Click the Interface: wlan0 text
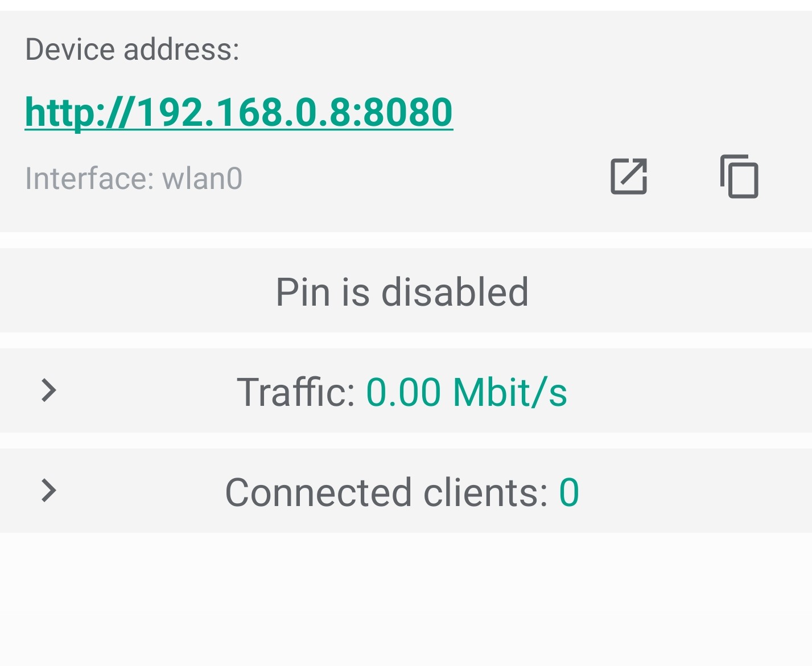 click(134, 179)
